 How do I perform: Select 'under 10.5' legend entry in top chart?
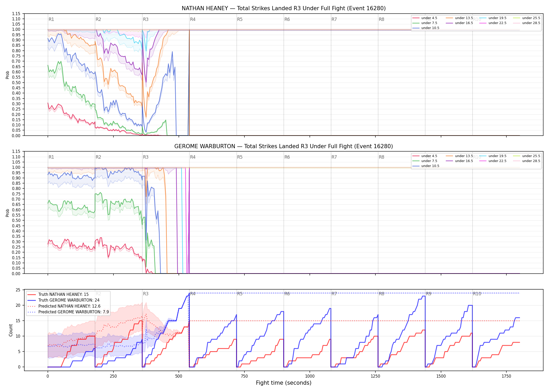click(x=426, y=28)
